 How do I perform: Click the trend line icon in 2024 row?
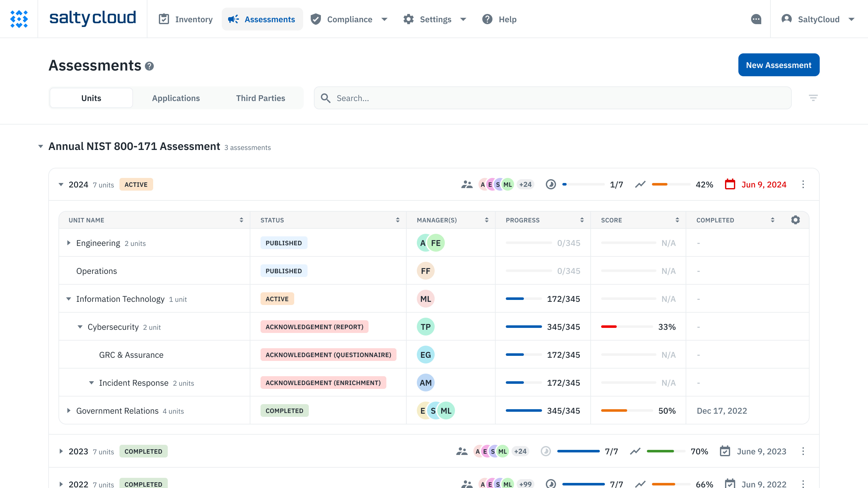tap(640, 184)
